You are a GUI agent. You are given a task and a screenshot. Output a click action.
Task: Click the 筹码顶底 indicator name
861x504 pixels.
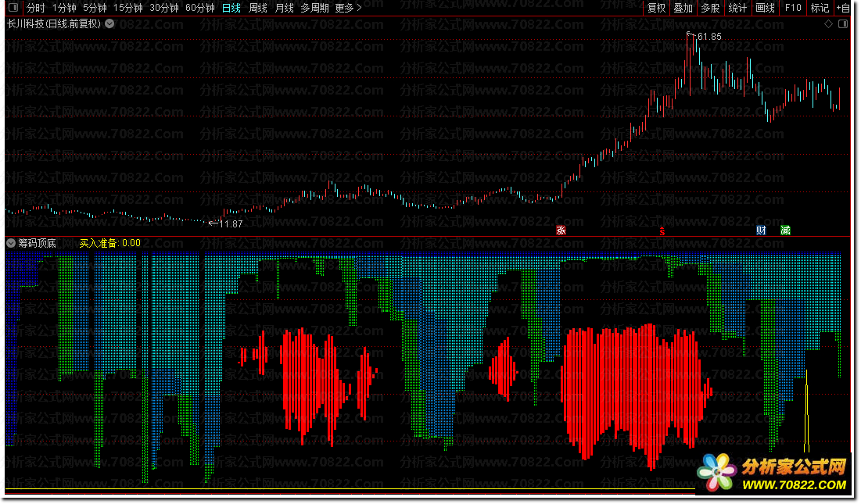(x=37, y=243)
